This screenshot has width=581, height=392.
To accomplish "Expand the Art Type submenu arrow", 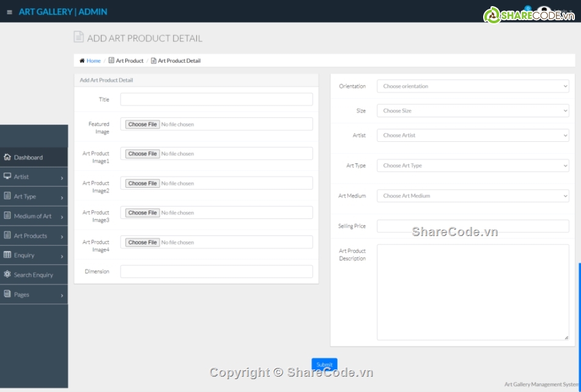I will click(62, 198).
